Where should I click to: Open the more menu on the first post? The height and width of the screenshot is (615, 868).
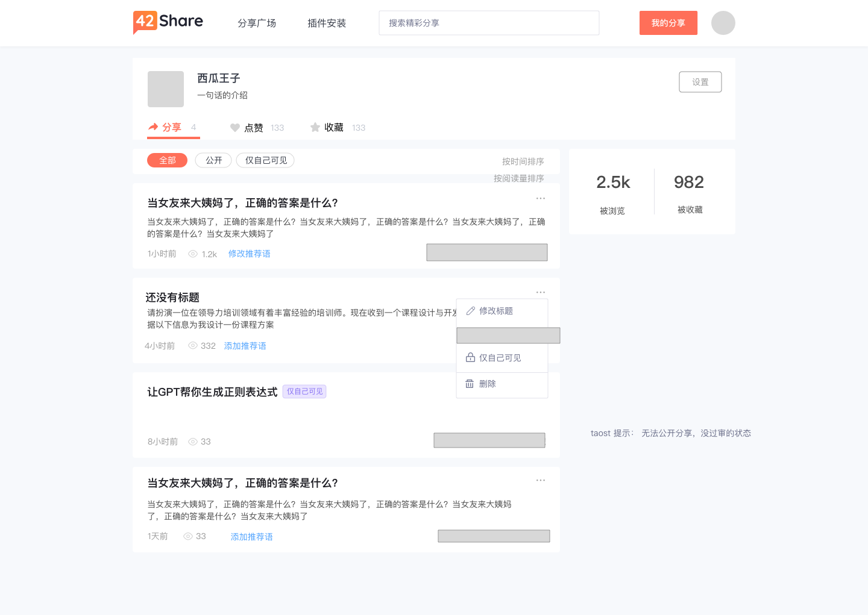click(x=541, y=198)
